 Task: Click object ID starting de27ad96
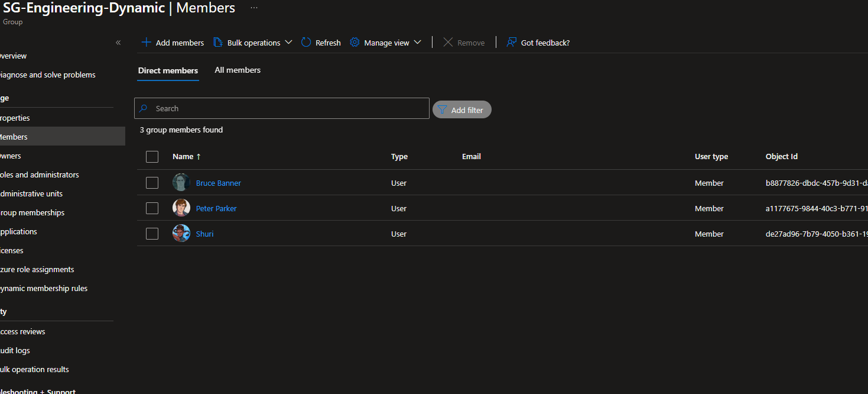click(x=817, y=234)
